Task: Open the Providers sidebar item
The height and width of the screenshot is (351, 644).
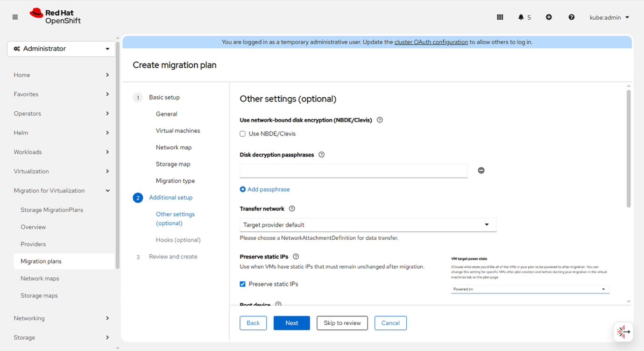Action: tap(33, 244)
